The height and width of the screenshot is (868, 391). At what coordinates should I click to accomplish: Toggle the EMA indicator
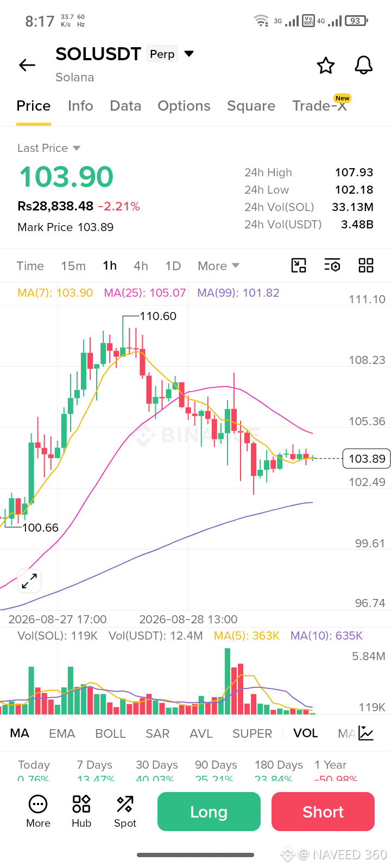pos(62,733)
